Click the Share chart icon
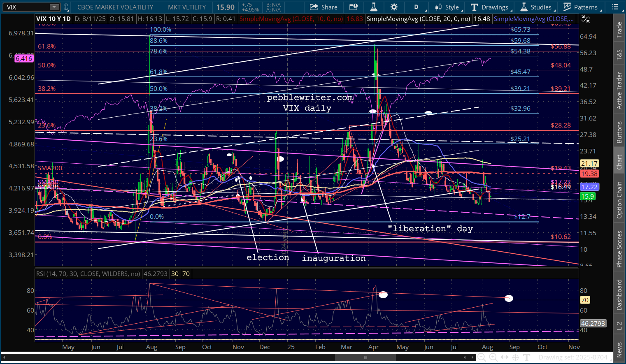The image size is (626, 364). (x=323, y=7)
